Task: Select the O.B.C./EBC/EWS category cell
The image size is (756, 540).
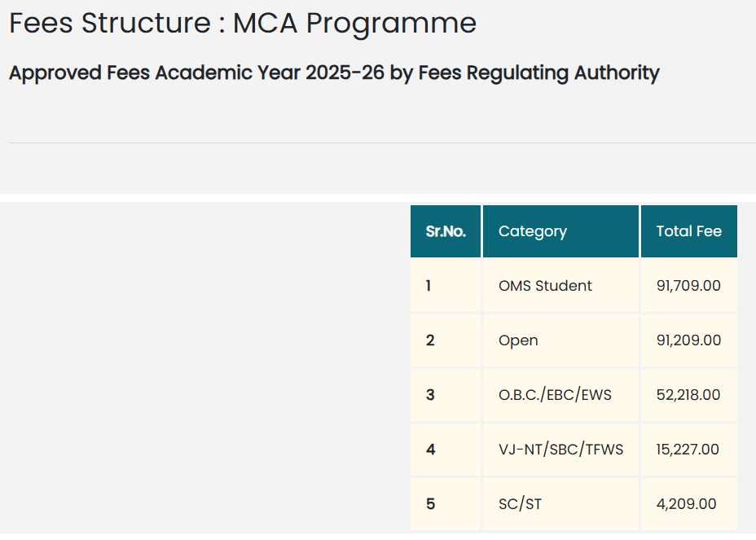Action: (560, 395)
